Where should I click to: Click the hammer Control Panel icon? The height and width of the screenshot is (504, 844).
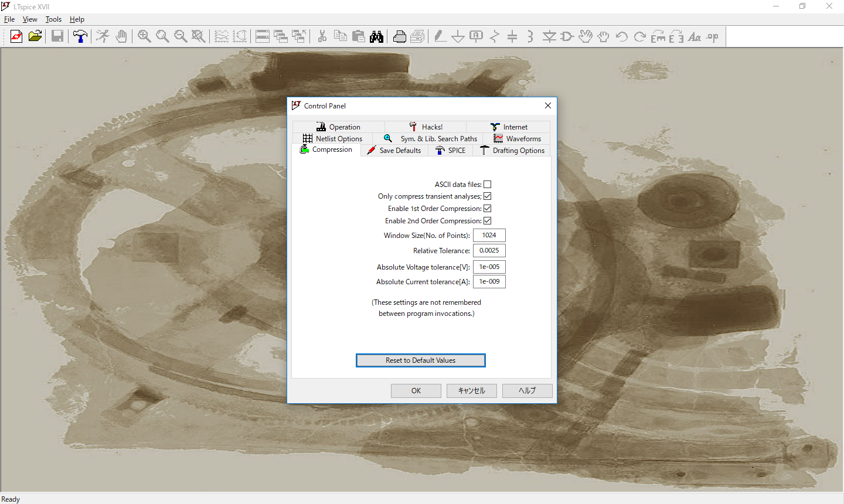[x=80, y=36]
